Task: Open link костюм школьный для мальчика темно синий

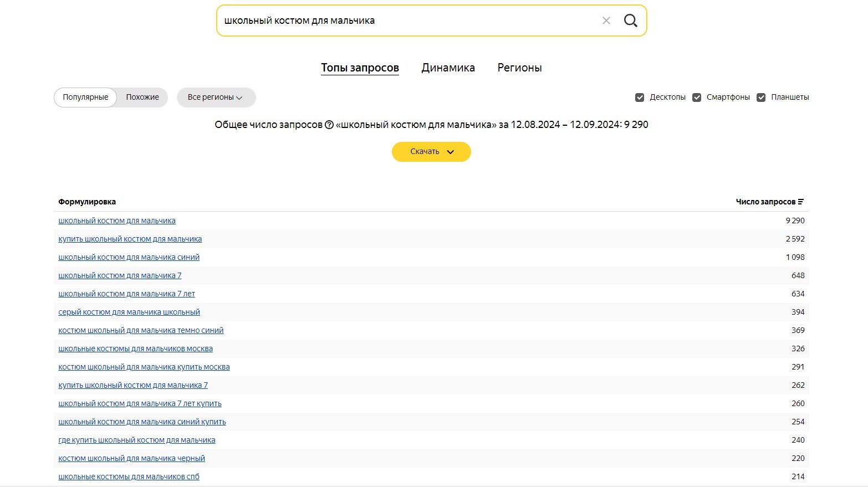Action: tap(141, 330)
